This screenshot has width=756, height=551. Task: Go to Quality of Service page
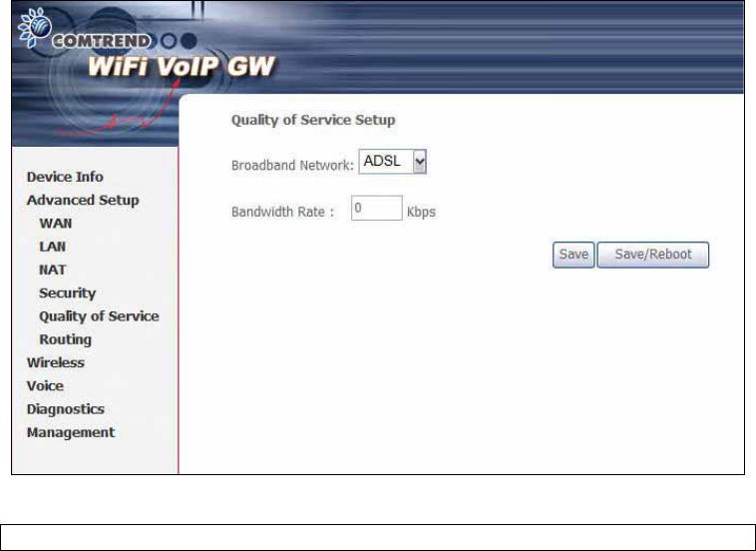[100, 316]
